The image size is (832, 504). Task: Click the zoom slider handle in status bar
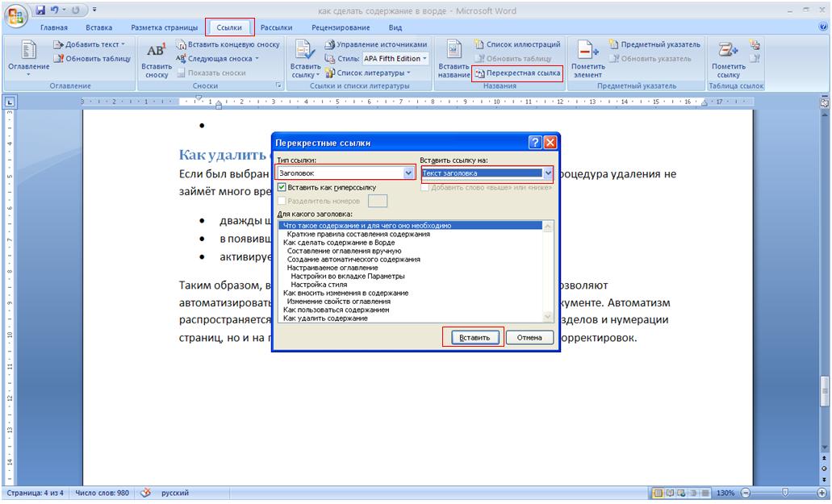784,493
